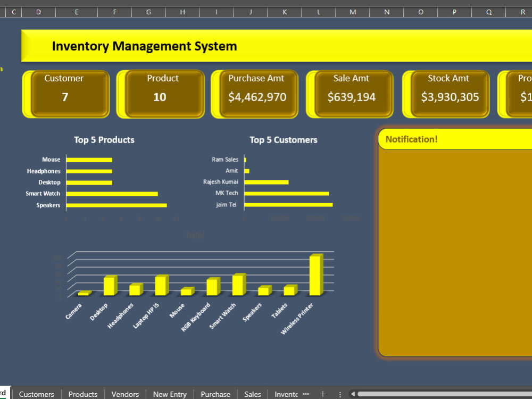Select column G header
The width and height of the screenshot is (532, 399).
coord(148,12)
